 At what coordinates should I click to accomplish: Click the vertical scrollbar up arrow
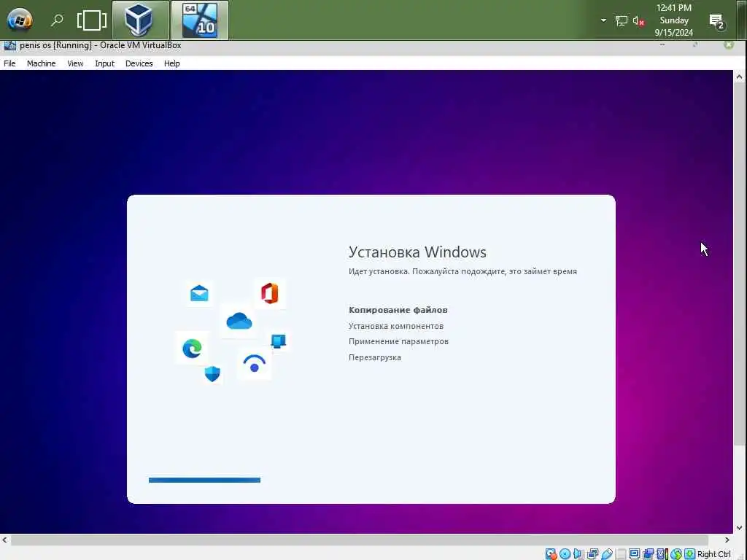[740, 77]
